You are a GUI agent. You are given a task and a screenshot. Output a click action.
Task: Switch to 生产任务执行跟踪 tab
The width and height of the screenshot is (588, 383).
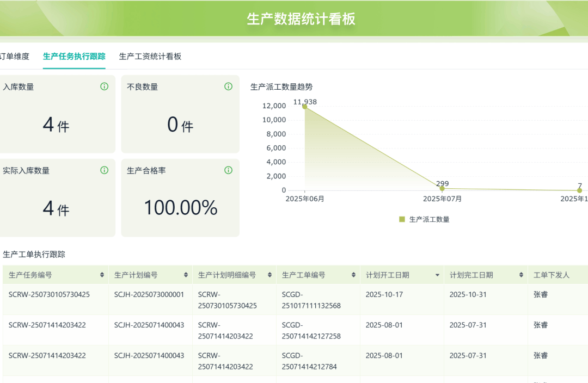[74, 56]
